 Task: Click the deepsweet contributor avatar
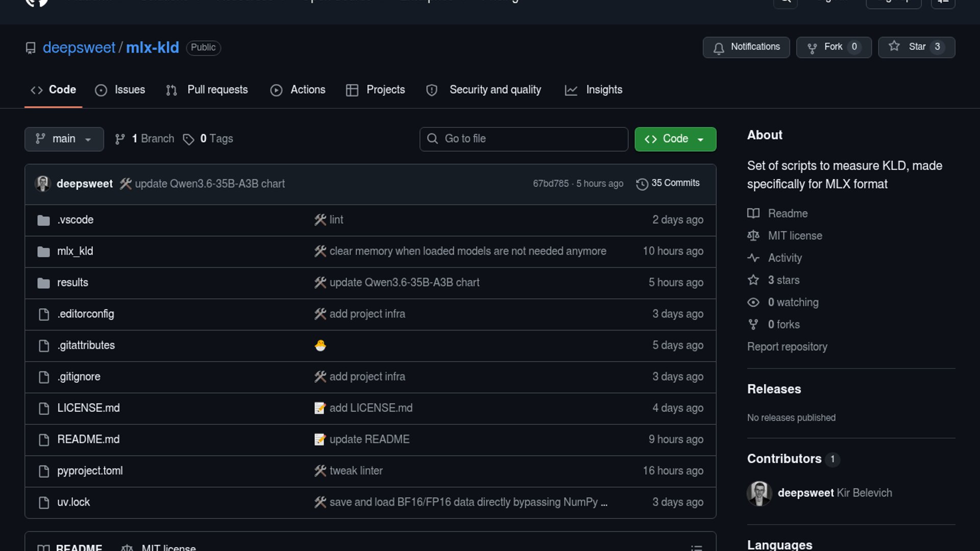(x=759, y=493)
